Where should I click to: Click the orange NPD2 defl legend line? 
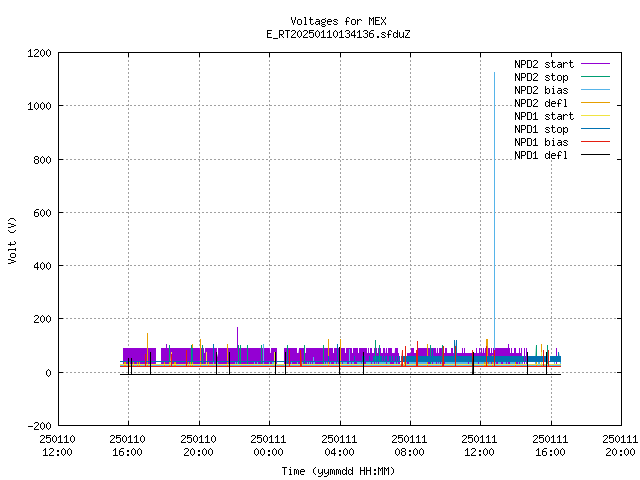(x=596, y=103)
